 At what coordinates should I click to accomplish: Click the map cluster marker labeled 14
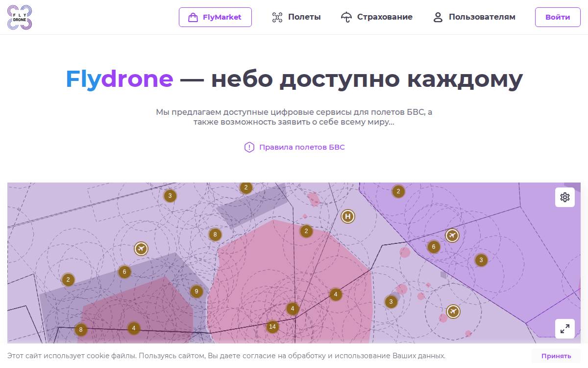tap(272, 327)
